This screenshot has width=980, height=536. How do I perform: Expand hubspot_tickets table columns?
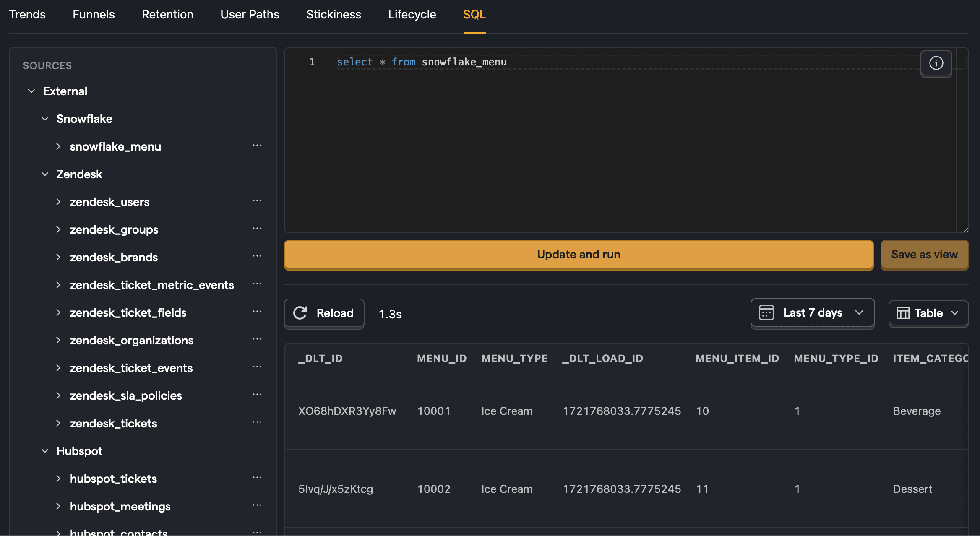[x=58, y=479]
